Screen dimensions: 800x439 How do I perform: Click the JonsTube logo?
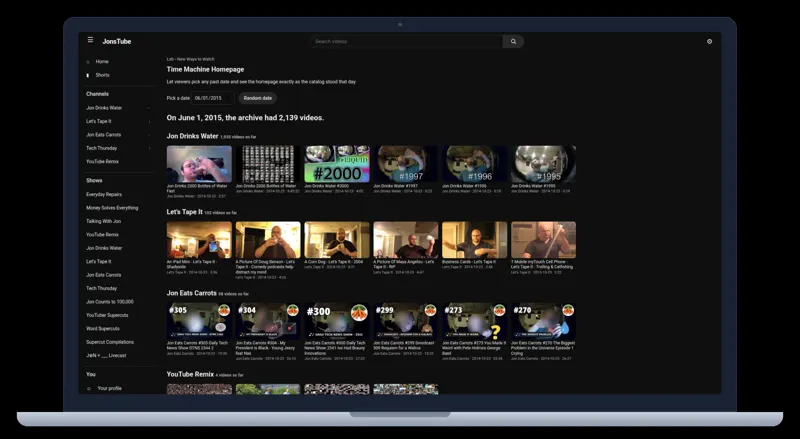tap(117, 41)
